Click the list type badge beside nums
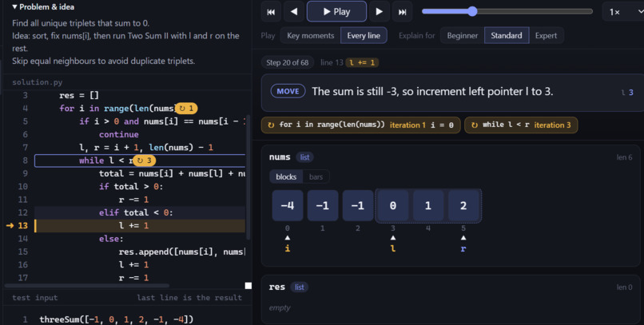The height and width of the screenshot is (325, 644). tap(304, 157)
